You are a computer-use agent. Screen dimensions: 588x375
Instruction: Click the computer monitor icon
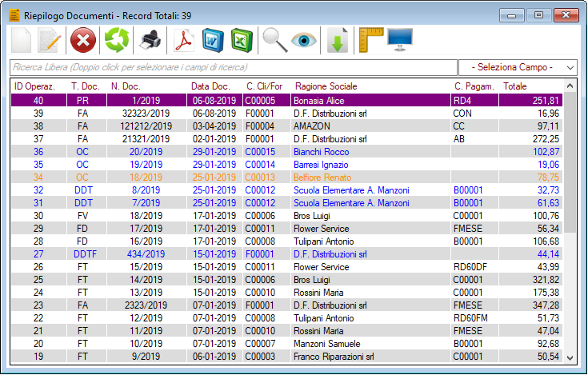coord(400,40)
